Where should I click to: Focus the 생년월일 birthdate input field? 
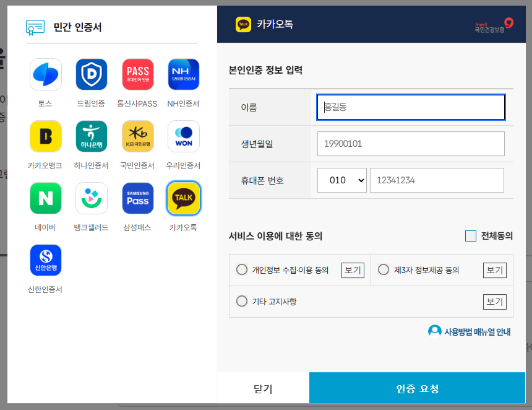point(411,144)
